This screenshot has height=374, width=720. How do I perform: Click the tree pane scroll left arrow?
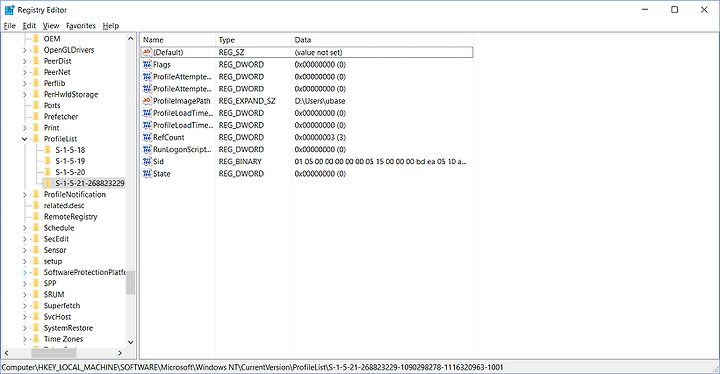(x=6, y=353)
